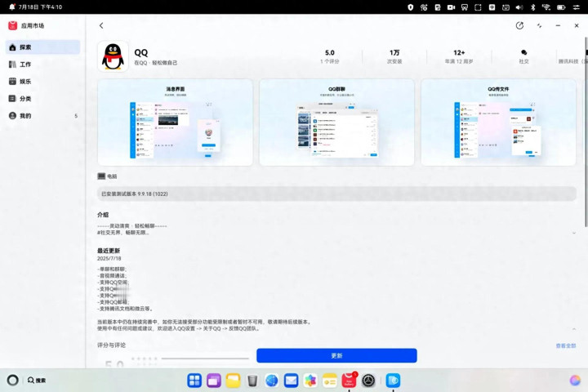Screen dimensions: 588x392
Task: Click the 已安装测试版本 9.9.18 banner
Action: [x=336, y=194]
